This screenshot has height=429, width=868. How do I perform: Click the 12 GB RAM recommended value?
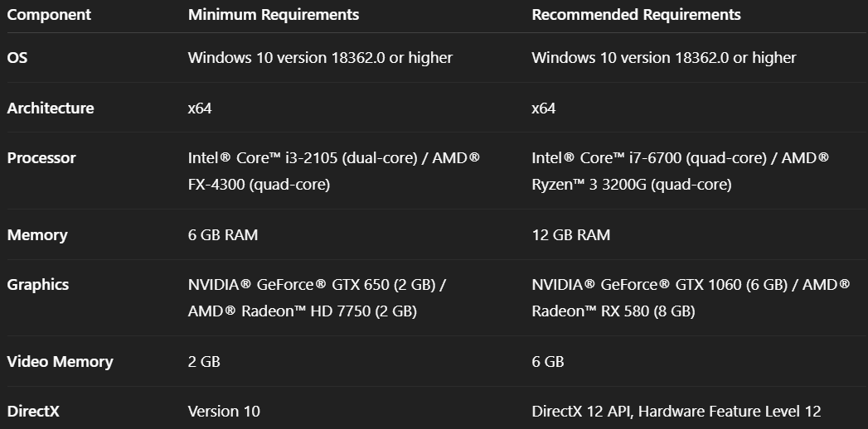(x=570, y=235)
